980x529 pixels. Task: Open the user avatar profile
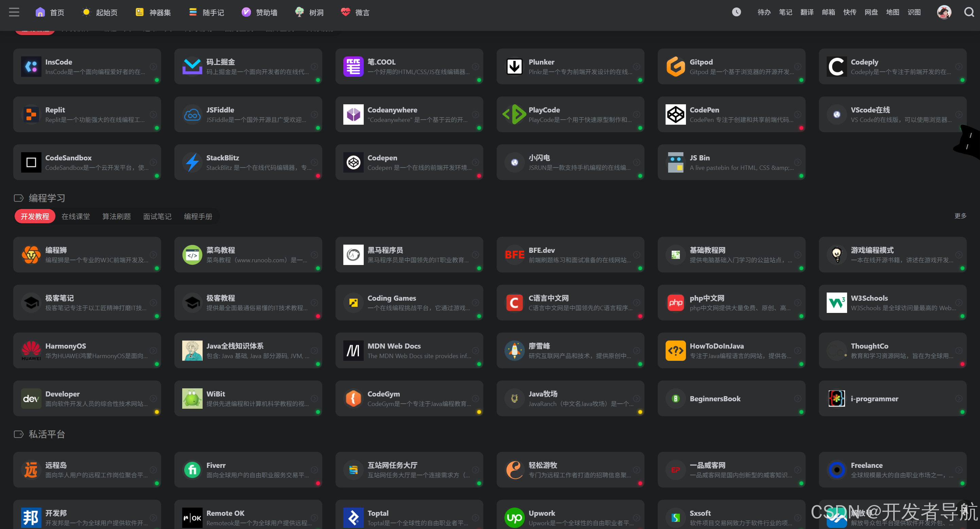click(944, 12)
